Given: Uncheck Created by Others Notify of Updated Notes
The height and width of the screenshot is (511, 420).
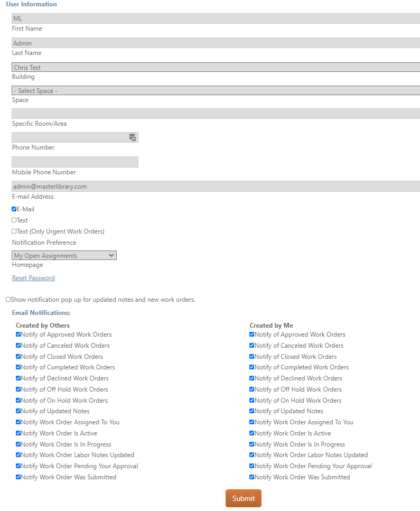Looking at the screenshot, I should pos(18,411).
